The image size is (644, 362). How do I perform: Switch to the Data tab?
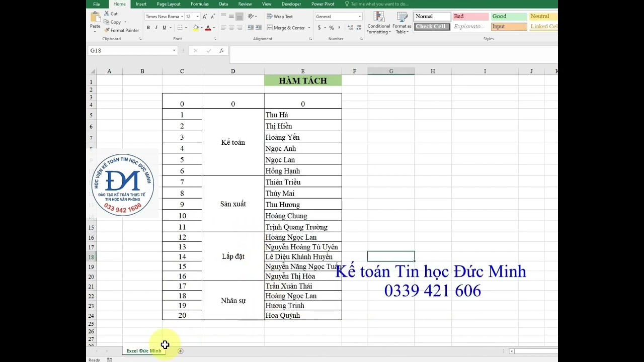click(x=223, y=4)
